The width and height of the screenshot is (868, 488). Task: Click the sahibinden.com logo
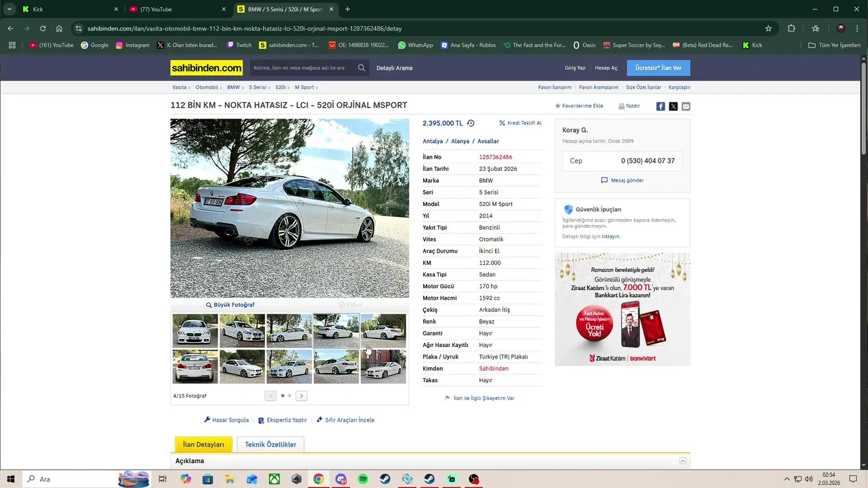click(206, 68)
